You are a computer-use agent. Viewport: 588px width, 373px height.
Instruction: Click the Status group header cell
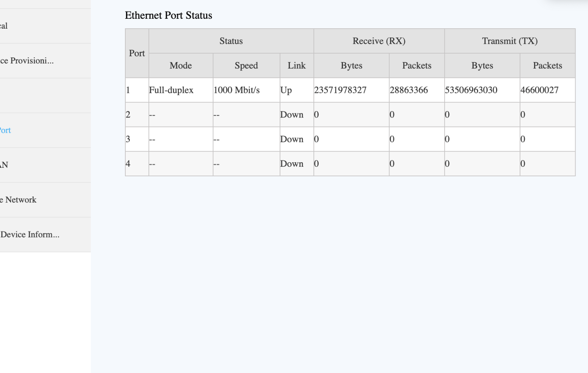click(x=231, y=41)
